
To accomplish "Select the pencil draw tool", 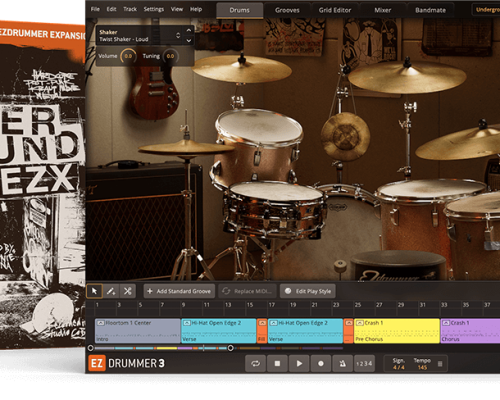I will [111, 291].
